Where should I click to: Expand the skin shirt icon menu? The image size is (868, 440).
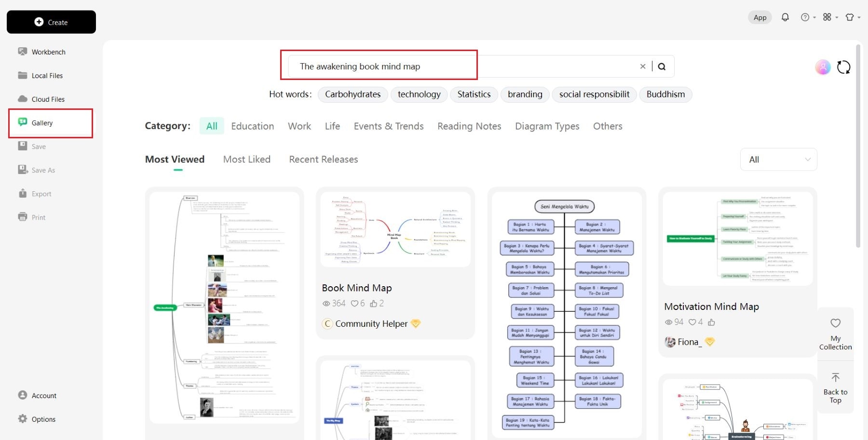point(853,17)
